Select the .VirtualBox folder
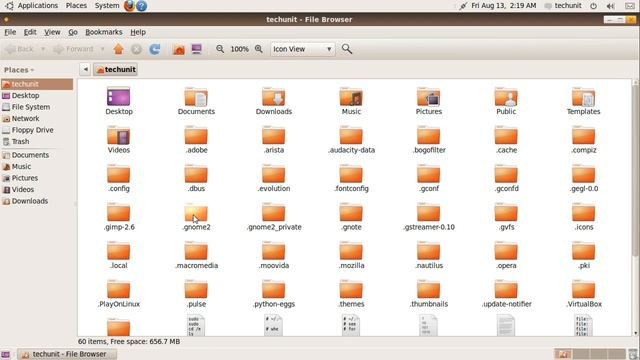The image size is (640, 360). click(584, 294)
